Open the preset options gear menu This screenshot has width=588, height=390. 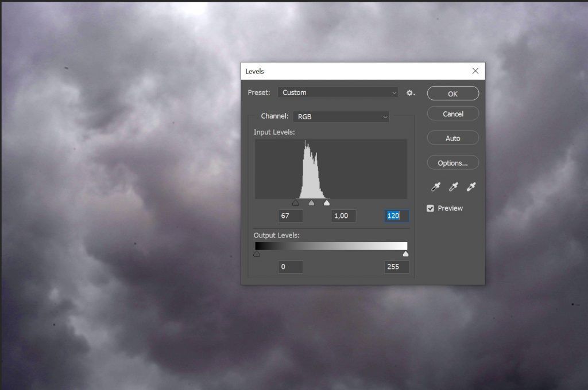[x=411, y=92]
